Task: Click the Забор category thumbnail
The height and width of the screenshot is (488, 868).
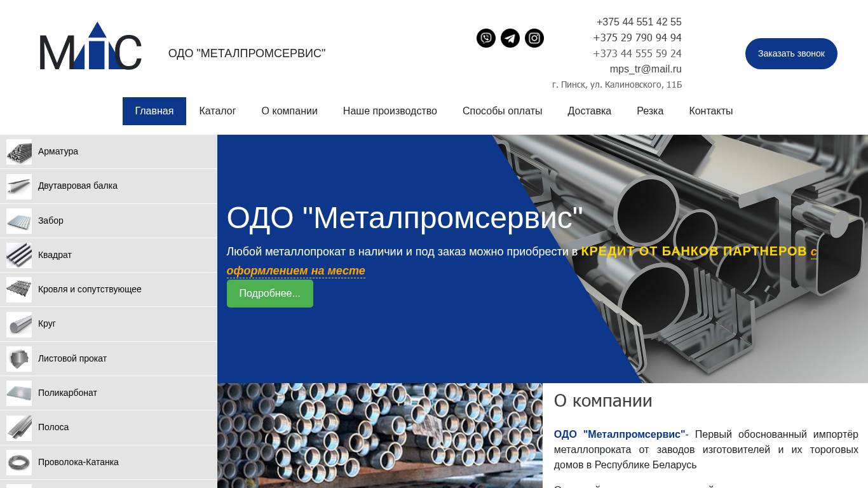Action: [19, 221]
